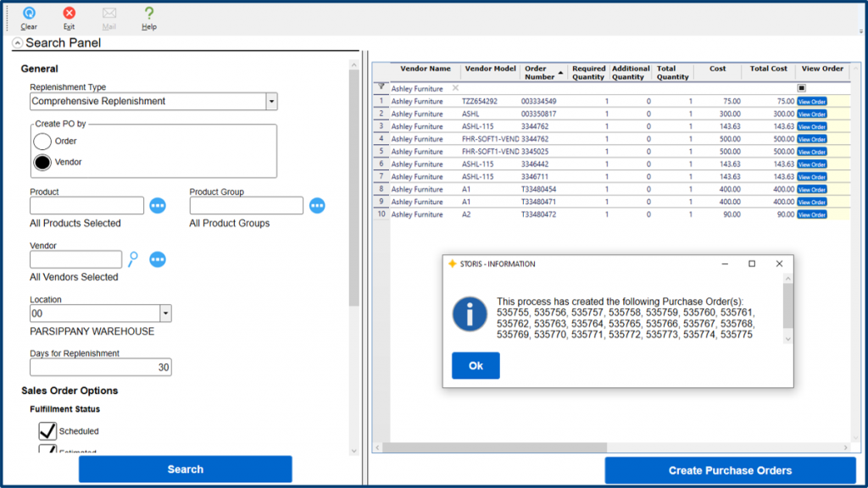The image size is (868, 488).
Task: Click View Order for order 003334549
Action: (x=812, y=102)
